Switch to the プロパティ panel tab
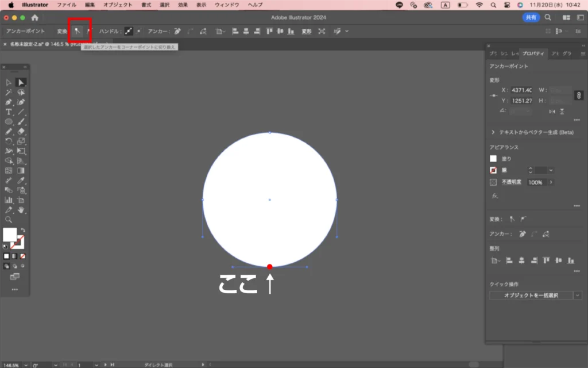 point(532,53)
